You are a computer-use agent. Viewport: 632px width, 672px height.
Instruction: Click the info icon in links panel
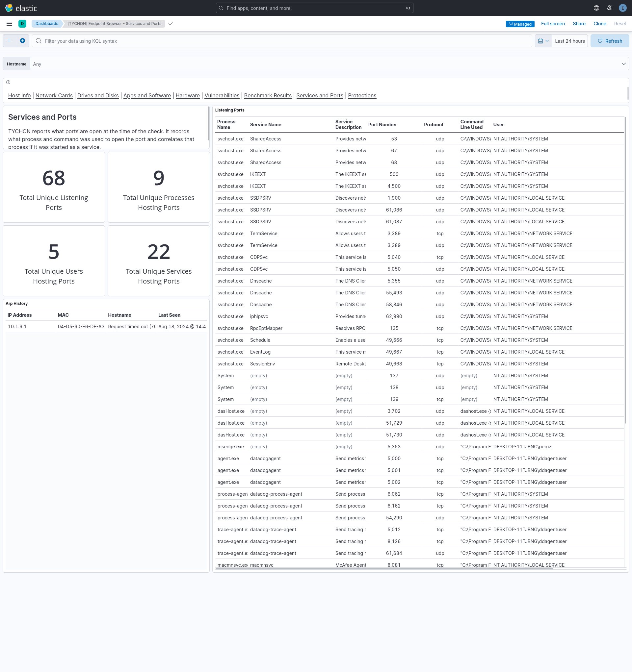tap(8, 82)
